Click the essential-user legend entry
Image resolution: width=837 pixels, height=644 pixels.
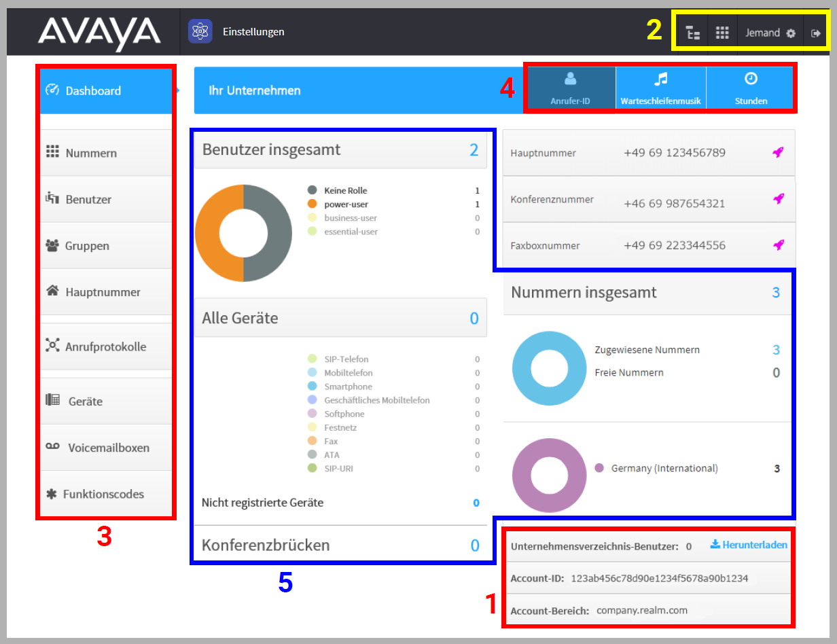pos(351,232)
